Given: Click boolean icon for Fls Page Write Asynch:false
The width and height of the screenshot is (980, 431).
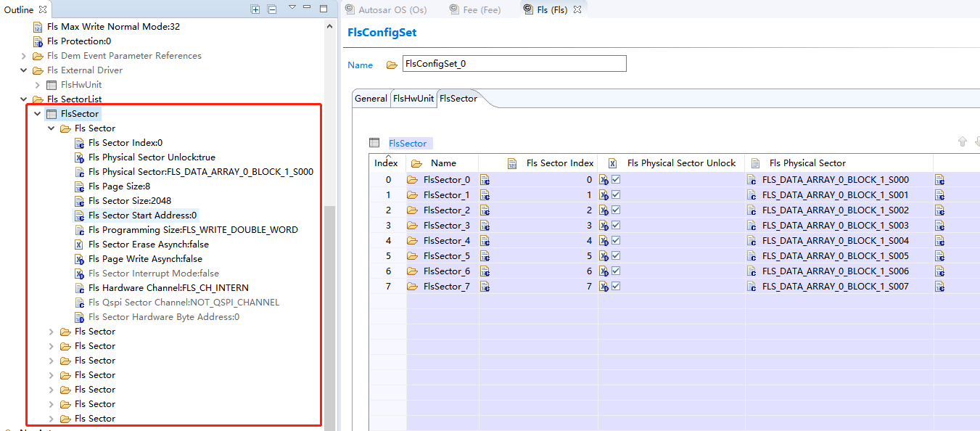Looking at the screenshot, I should (x=80, y=259).
